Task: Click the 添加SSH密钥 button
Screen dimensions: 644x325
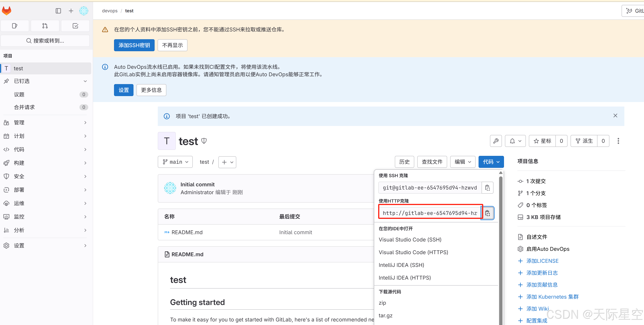Action: coord(134,45)
